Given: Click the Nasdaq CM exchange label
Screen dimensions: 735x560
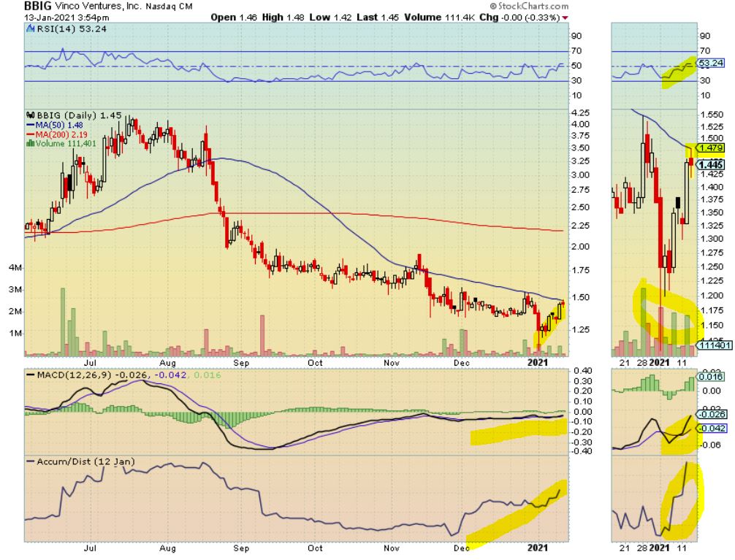Looking at the screenshot, I should (169, 7).
